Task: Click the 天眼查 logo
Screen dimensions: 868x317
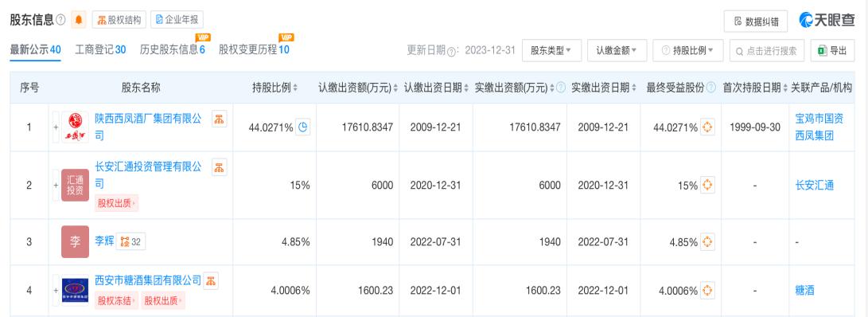Action: click(827, 21)
